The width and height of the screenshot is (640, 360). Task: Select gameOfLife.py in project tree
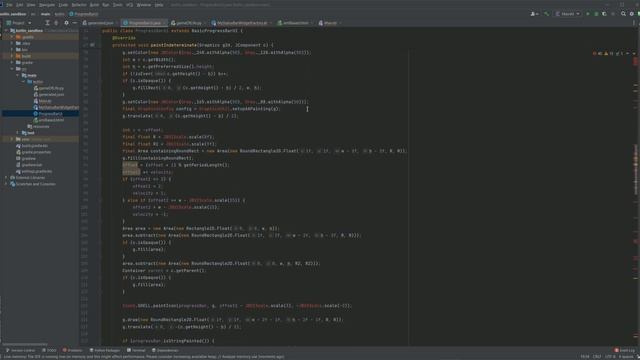(49, 88)
